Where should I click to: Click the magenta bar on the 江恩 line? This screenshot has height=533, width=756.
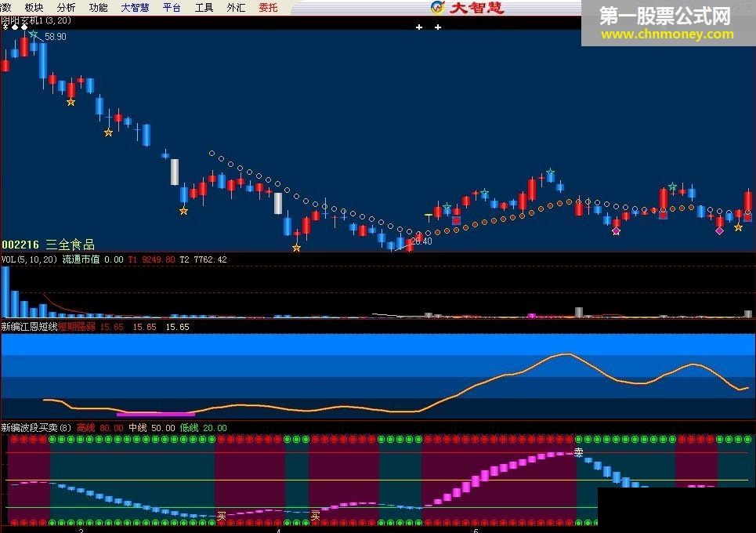[156, 414]
